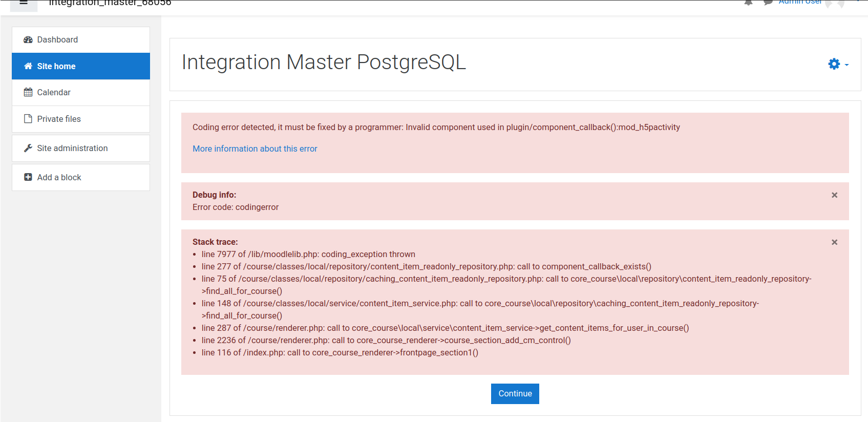The width and height of the screenshot is (868, 422).
Task: Click the 'Stack trace:' label
Action: (215, 242)
